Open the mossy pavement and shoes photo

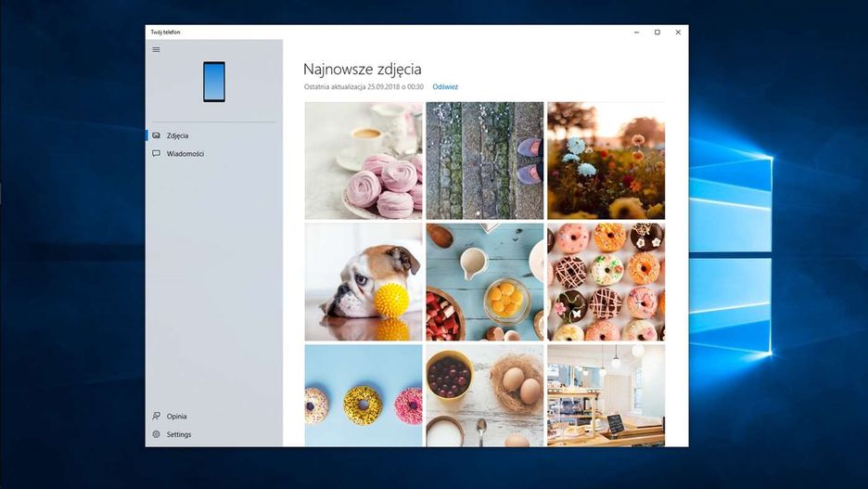point(485,161)
